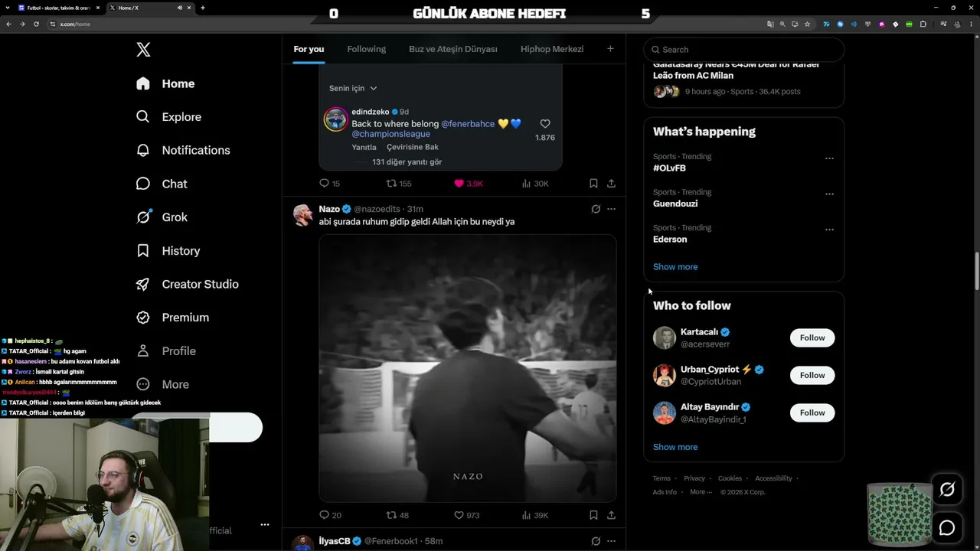
Task: Repost Nazo's post with 48 reposts
Action: click(x=397, y=515)
